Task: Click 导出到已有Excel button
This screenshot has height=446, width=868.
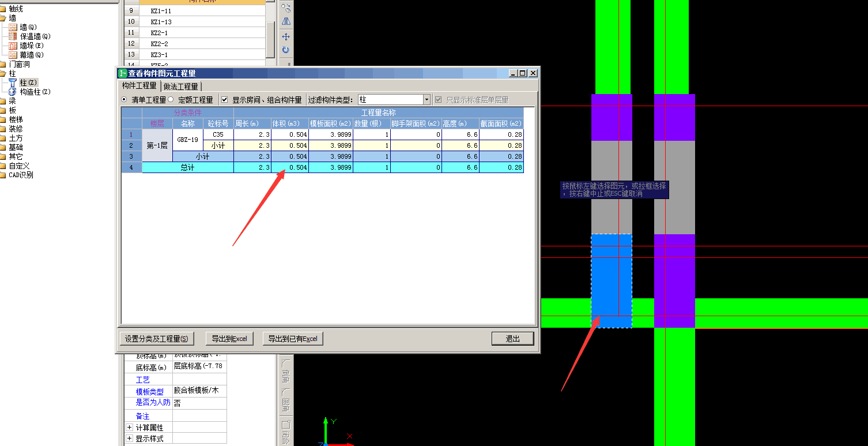Action: click(292, 339)
